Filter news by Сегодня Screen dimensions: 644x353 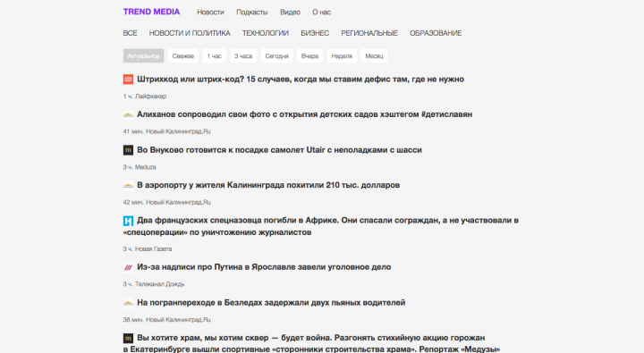pos(276,55)
